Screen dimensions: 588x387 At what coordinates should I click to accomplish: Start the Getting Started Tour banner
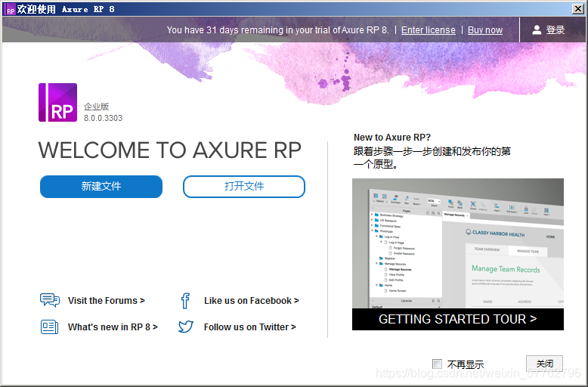pos(458,319)
